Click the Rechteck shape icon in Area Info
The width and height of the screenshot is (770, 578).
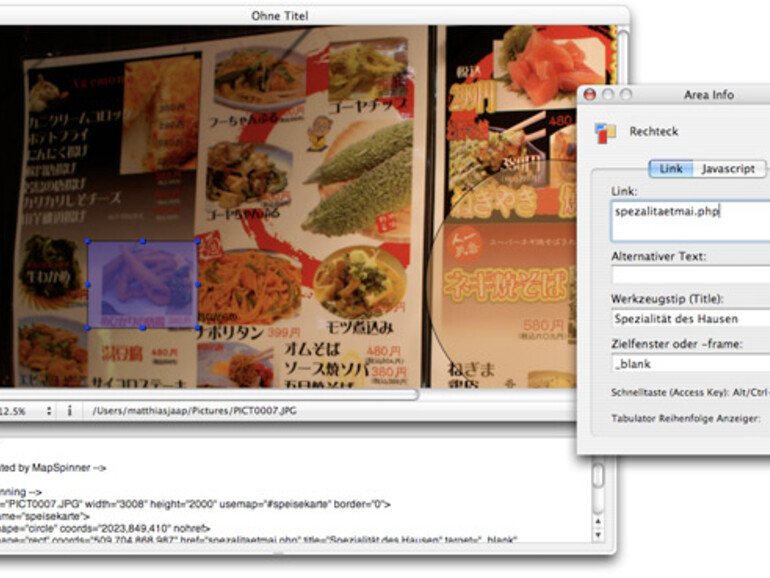click(605, 133)
